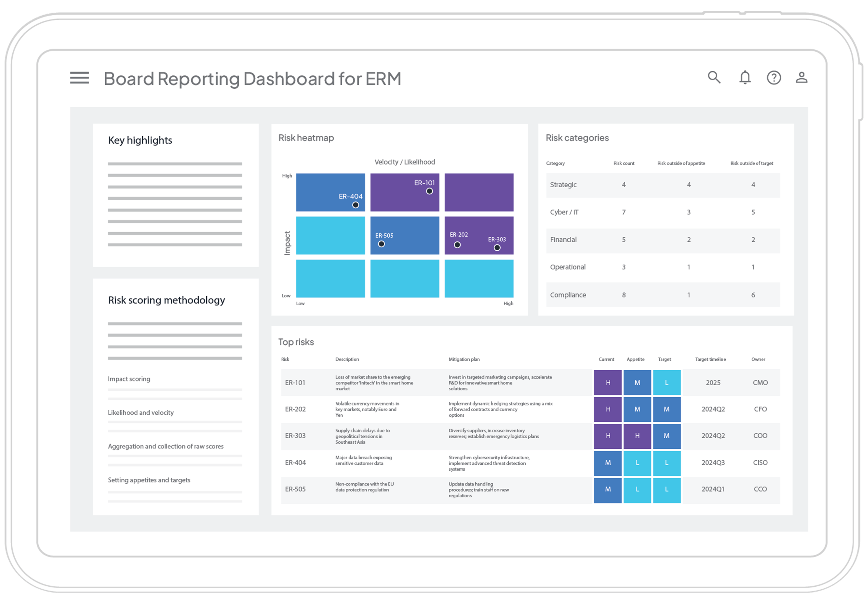This screenshot has width=868, height=604.
Task: Click ER-404 appetite L swatch
Action: [x=637, y=463]
